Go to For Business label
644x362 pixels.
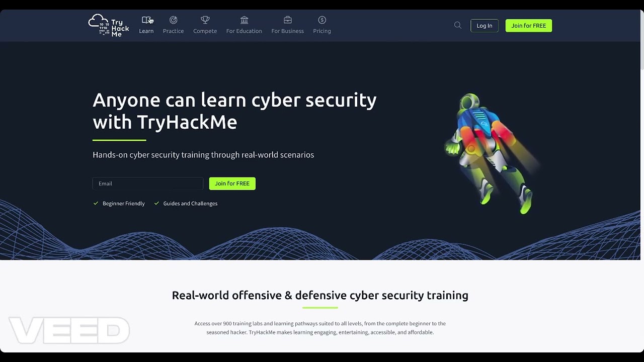pos(288,31)
